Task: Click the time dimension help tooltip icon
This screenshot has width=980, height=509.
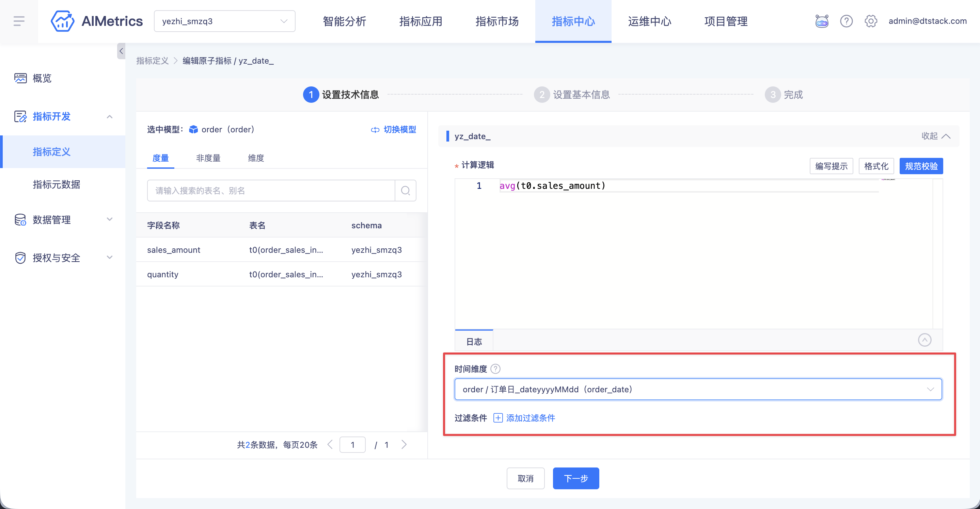Action: tap(495, 369)
